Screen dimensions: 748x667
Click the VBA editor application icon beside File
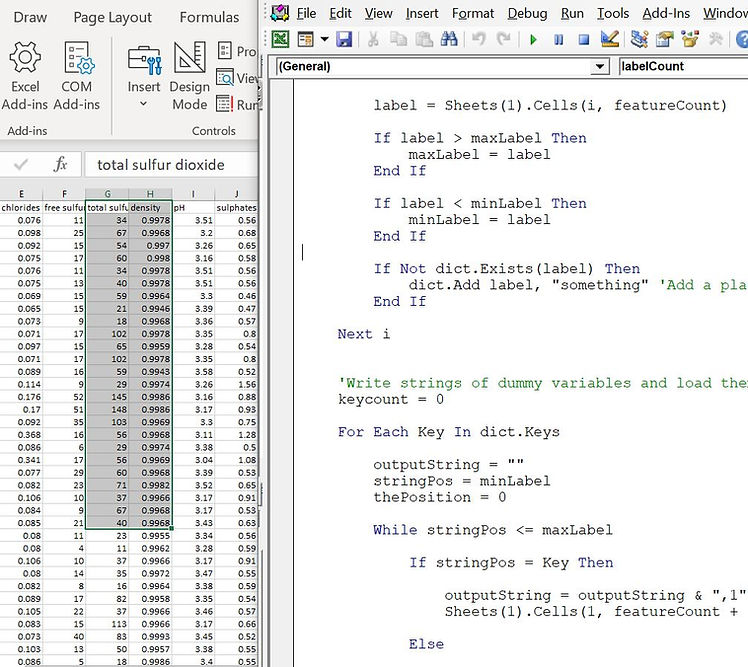[280, 13]
